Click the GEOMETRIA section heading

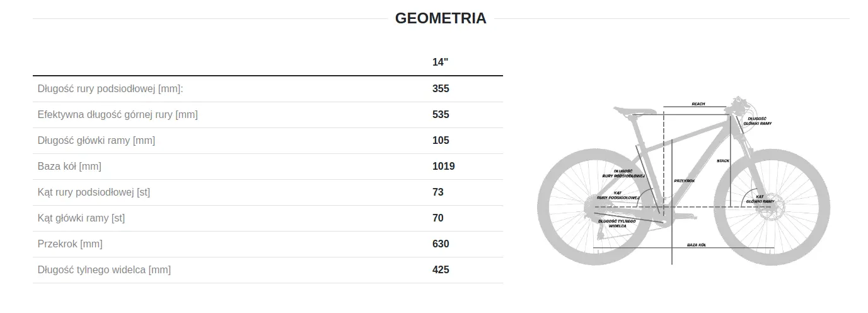pos(441,18)
